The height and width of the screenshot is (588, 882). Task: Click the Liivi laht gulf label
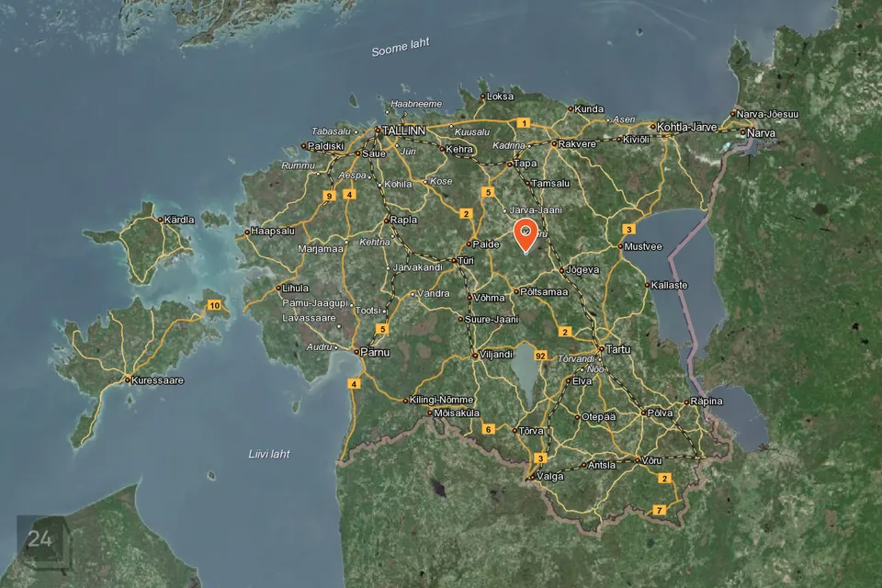tap(269, 454)
